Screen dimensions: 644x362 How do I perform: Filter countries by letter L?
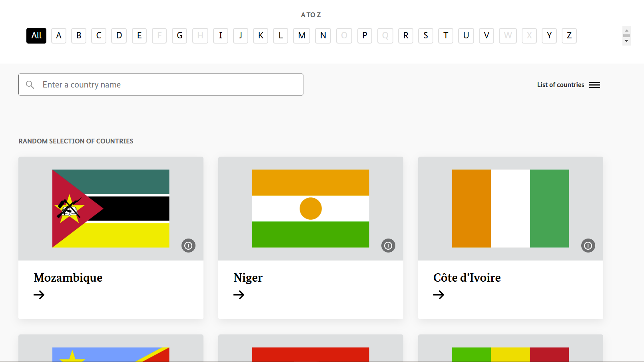281,36
